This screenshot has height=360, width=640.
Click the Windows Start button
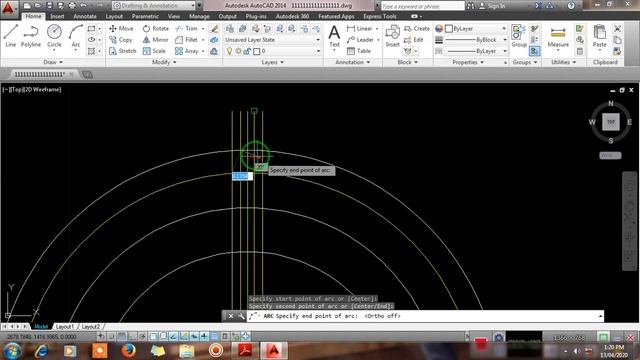[x=13, y=351]
